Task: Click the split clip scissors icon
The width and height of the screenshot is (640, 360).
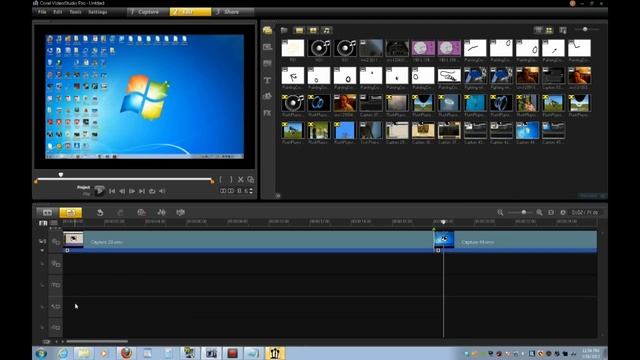Action: coord(241,180)
